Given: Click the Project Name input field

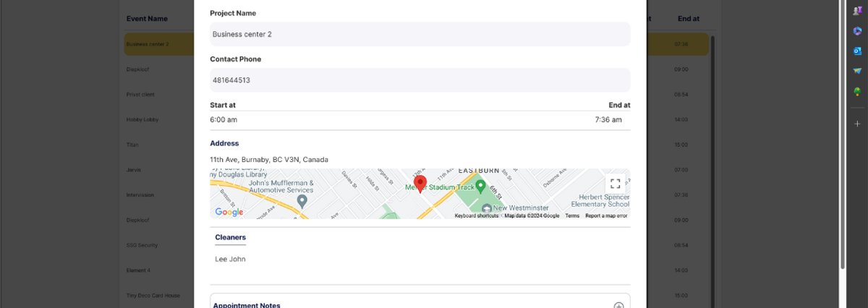Looking at the screenshot, I should click(420, 34).
